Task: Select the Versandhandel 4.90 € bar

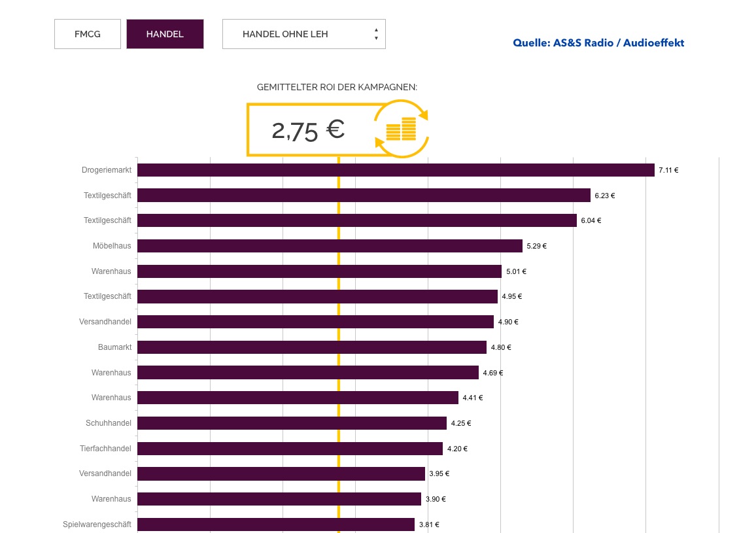Action: point(315,322)
